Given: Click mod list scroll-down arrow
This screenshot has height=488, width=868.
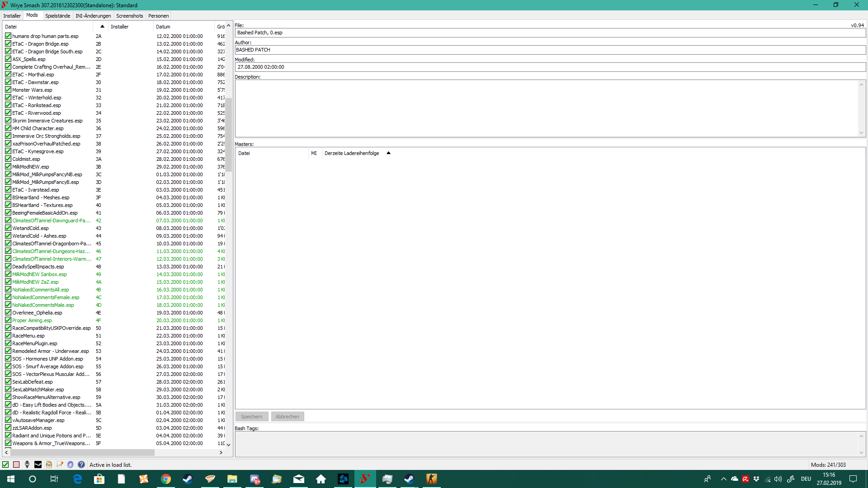Looking at the screenshot, I should [x=229, y=445].
